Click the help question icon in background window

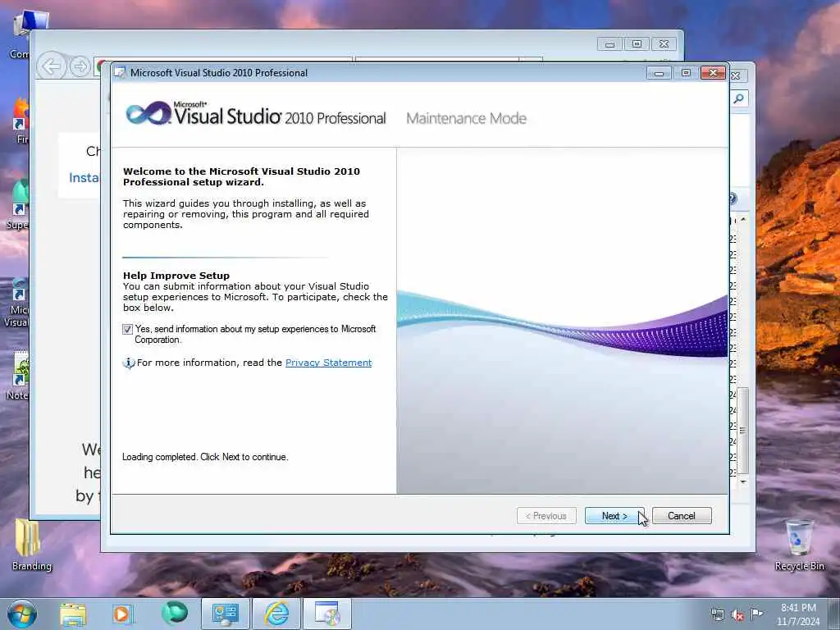[733, 199]
